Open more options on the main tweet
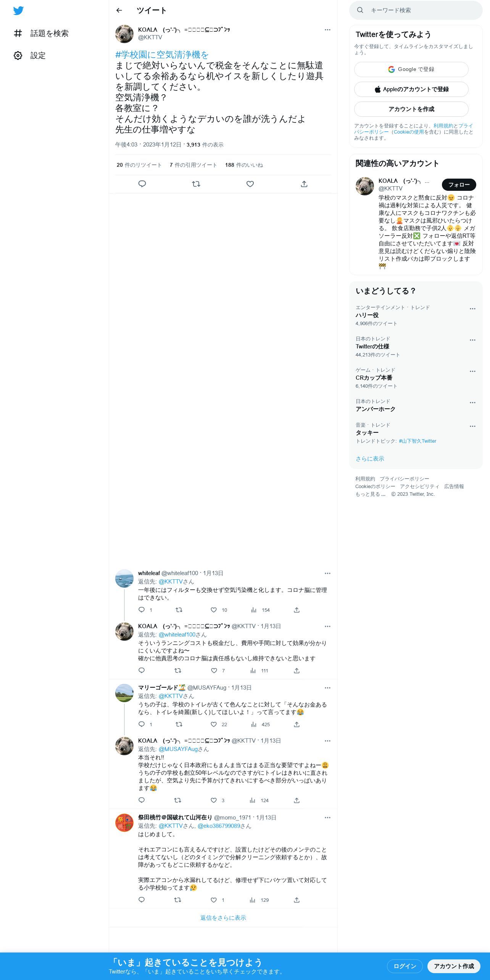 tap(327, 30)
